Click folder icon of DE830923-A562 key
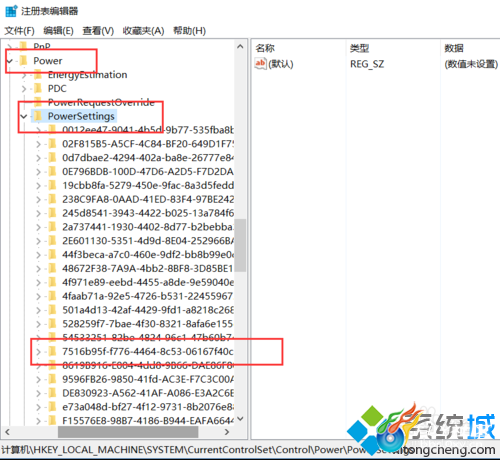 (52, 393)
